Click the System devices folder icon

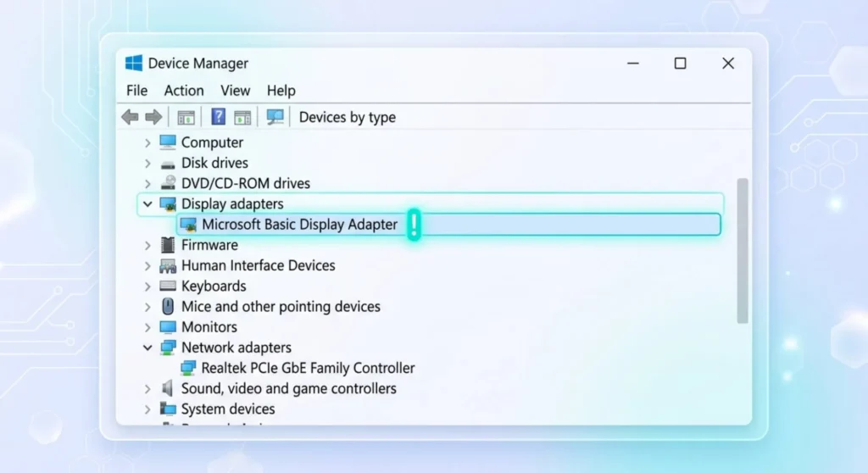[168, 409]
